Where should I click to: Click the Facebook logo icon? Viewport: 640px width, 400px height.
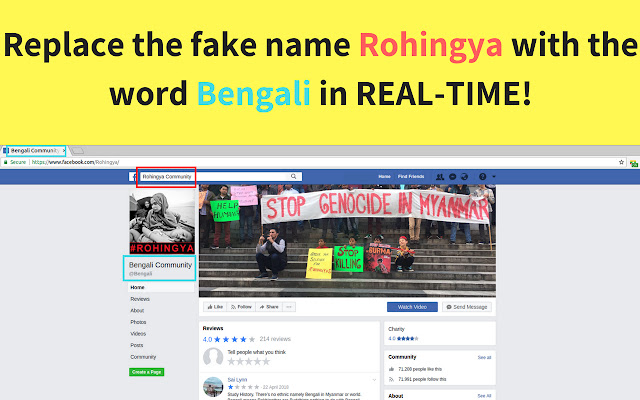pyautogui.click(x=133, y=177)
